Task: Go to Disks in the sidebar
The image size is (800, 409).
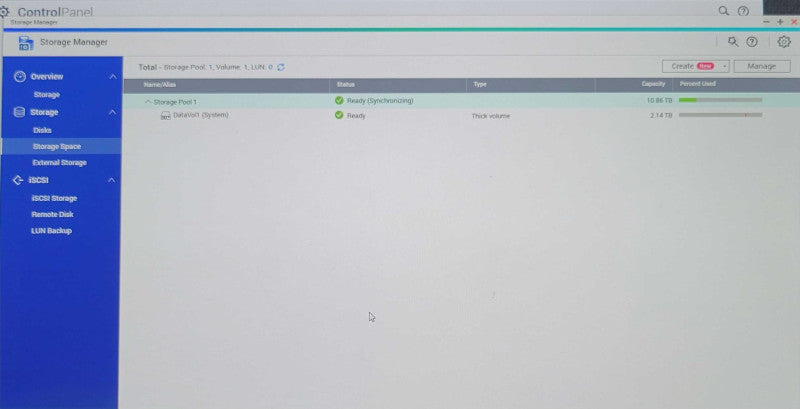Action: point(42,130)
